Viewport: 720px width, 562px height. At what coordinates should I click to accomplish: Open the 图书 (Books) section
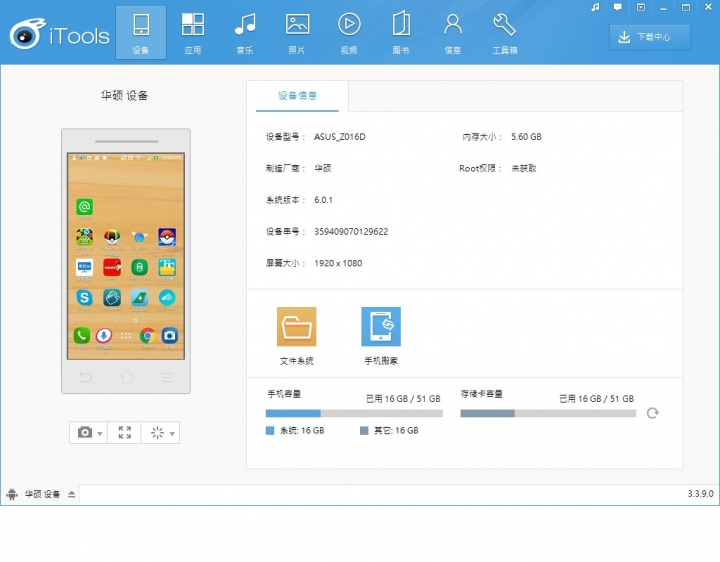tap(401, 33)
